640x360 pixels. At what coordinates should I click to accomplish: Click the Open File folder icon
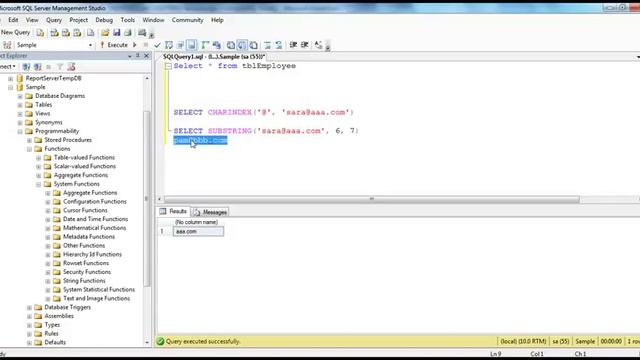pyautogui.click(x=105, y=33)
